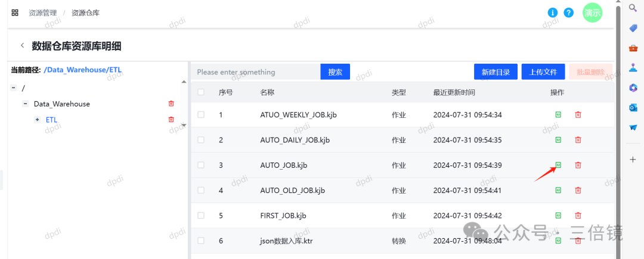Click the blue info icon
Viewport: 644px width, 259px height.
pyautogui.click(x=553, y=13)
